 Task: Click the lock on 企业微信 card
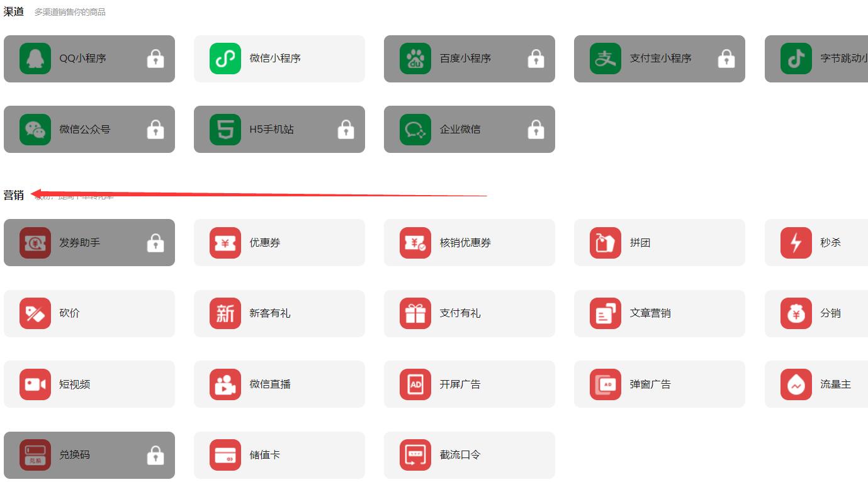pyautogui.click(x=536, y=130)
